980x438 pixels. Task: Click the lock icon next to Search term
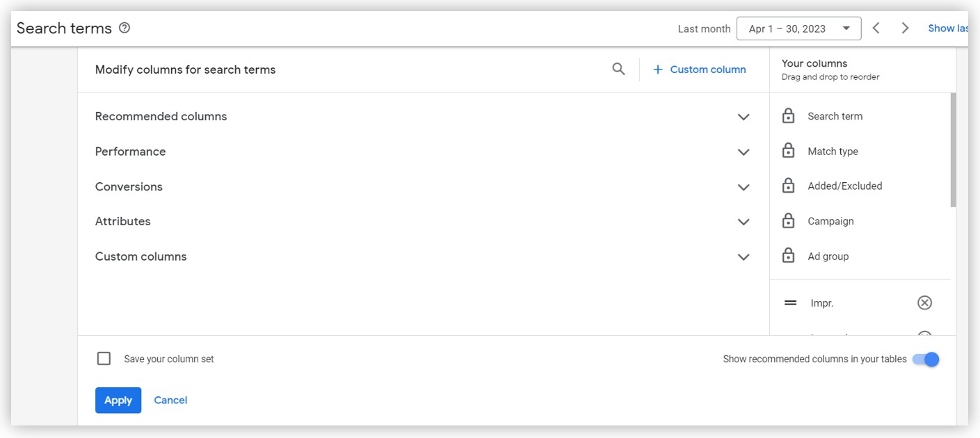(788, 115)
